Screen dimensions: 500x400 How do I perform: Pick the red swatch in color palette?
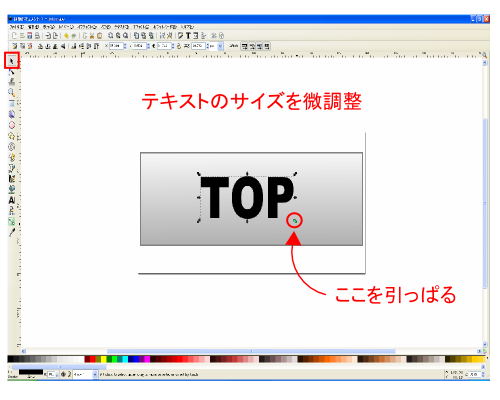[x=93, y=359]
